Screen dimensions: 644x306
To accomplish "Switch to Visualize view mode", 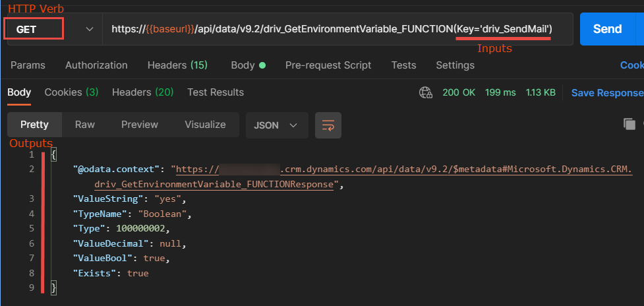I will (206, 125).
